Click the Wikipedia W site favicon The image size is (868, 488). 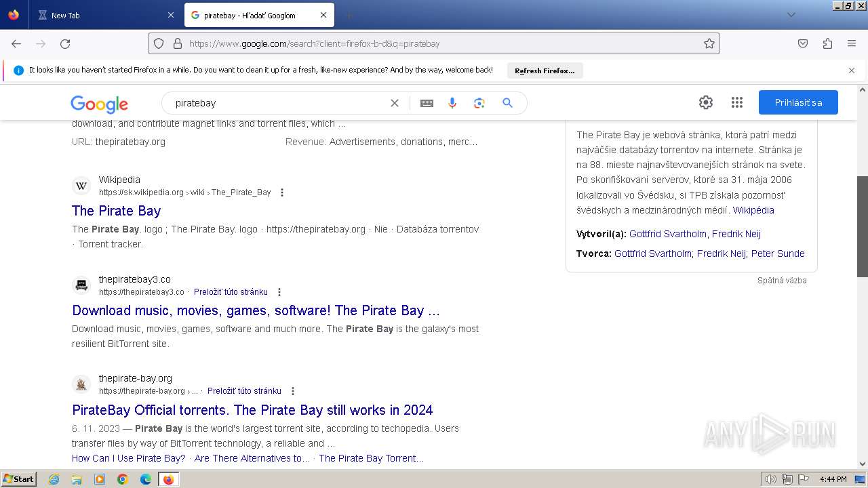[x=81, y=186]
